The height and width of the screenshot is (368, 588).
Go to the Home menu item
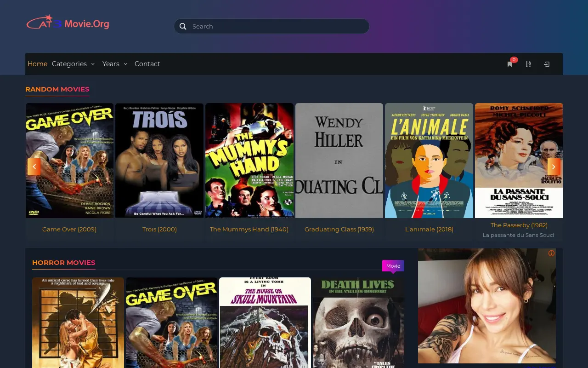(37, 64)
